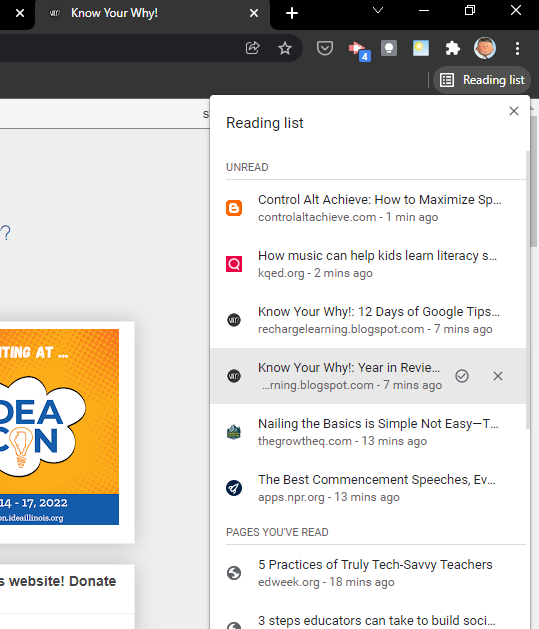Toggle the Reading list button

482,80
